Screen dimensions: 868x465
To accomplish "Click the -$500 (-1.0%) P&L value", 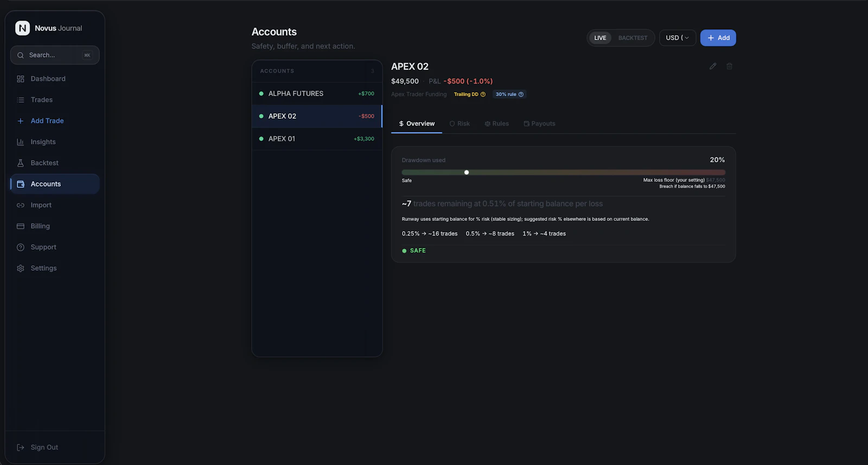I will [x=468, y=81].
